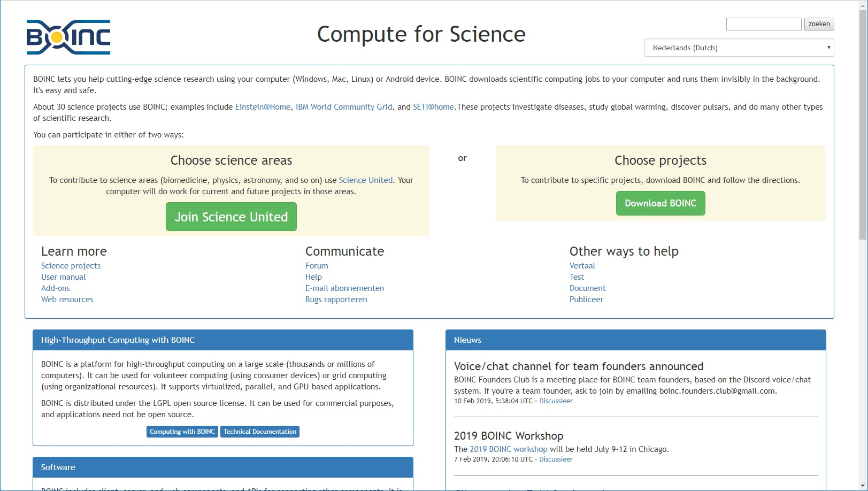Follow the SETI@home link
The height and width of the screenshot is (491, 868).
tap(433, 107)
